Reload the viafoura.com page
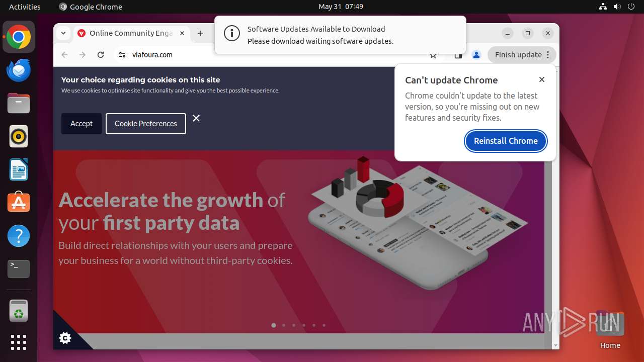This screenshot has height=362, width=644. [101, 55]
